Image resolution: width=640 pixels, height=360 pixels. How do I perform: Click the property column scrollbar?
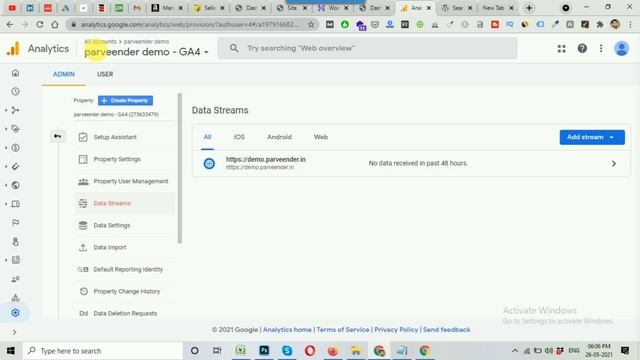pyautogui.click(x=180, y=168)
